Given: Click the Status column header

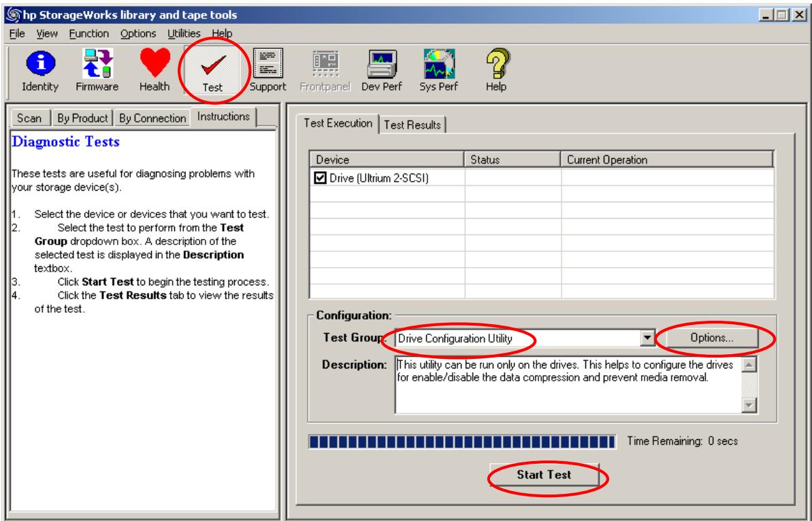Looking at the screenshot, I should tap(512, 159).
